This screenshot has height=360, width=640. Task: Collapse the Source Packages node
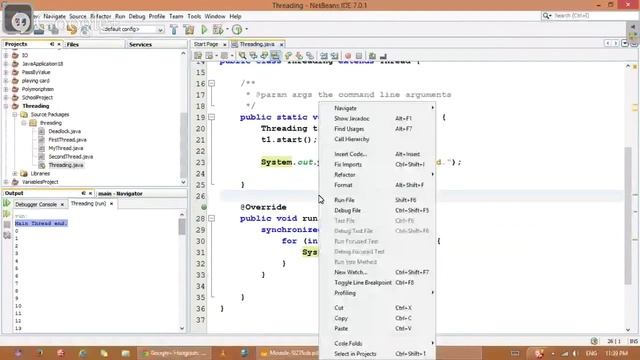pos(15,115)
